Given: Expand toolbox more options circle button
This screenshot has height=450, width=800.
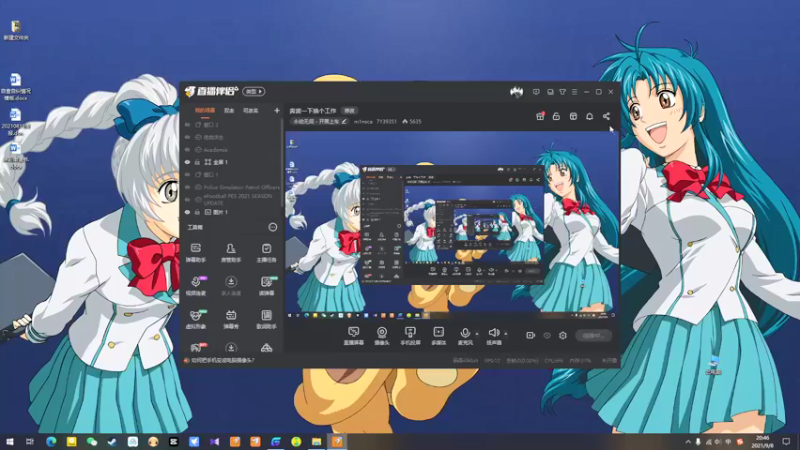Looking at the screenshot, I should 273,227.
